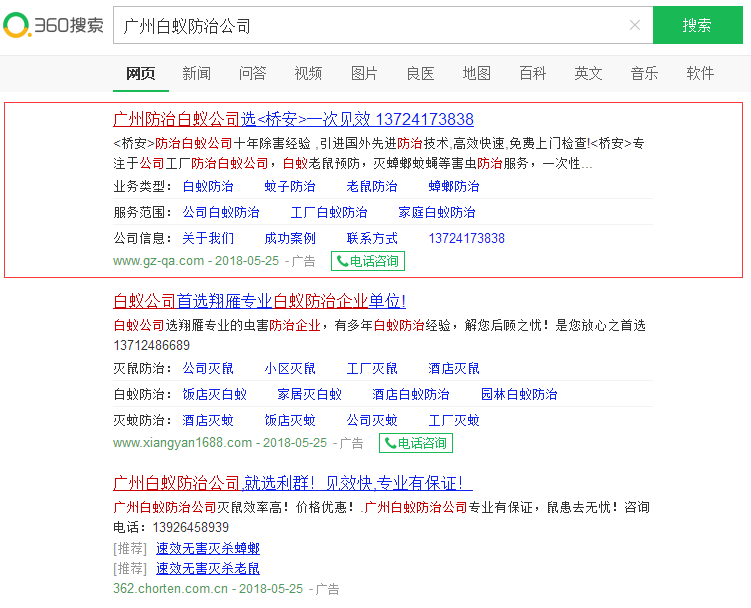Open result 广州白蚁防治公司 就选利群
Viewport: 751px width, 608px height.
(293, 483)
